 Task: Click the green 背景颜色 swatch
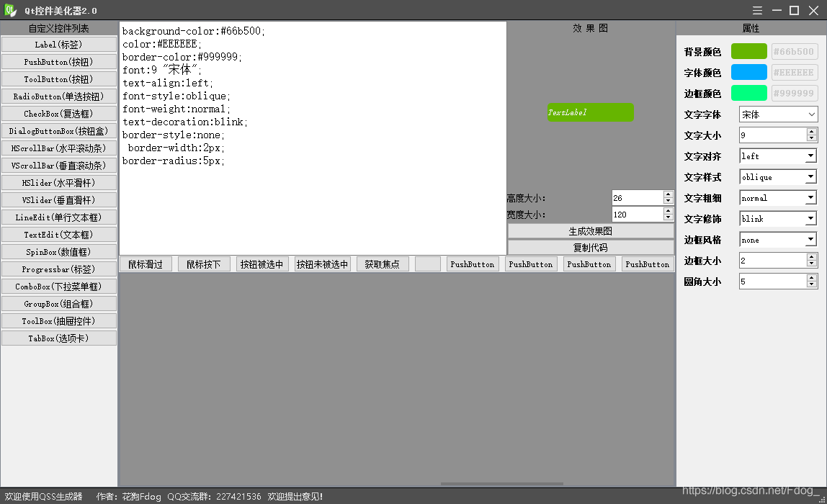[749, 51]
